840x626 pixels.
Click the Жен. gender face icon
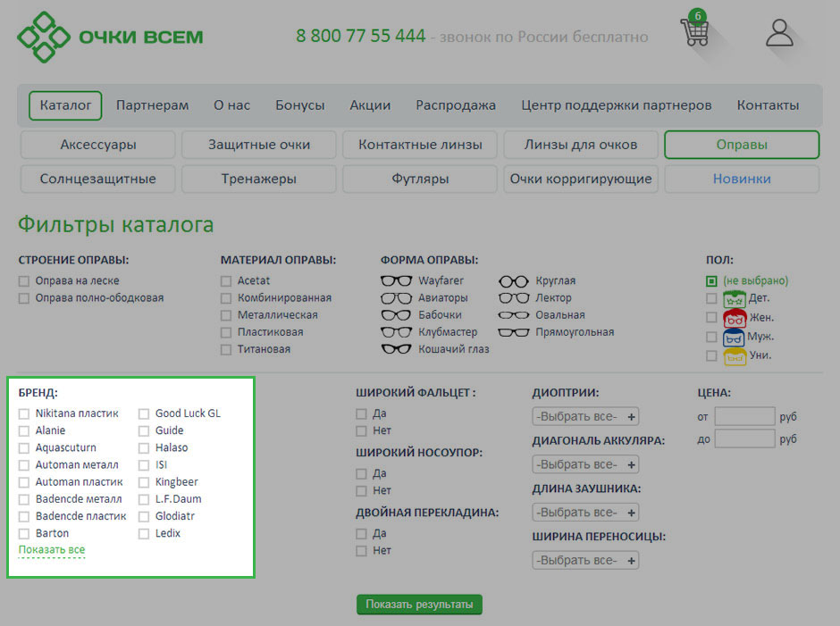[735, 318]
